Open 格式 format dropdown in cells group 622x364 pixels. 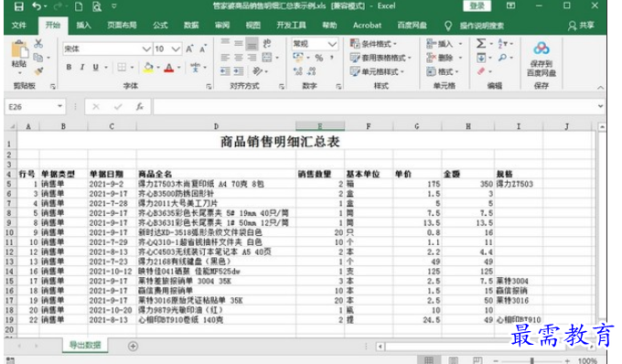tap(443, 71)
